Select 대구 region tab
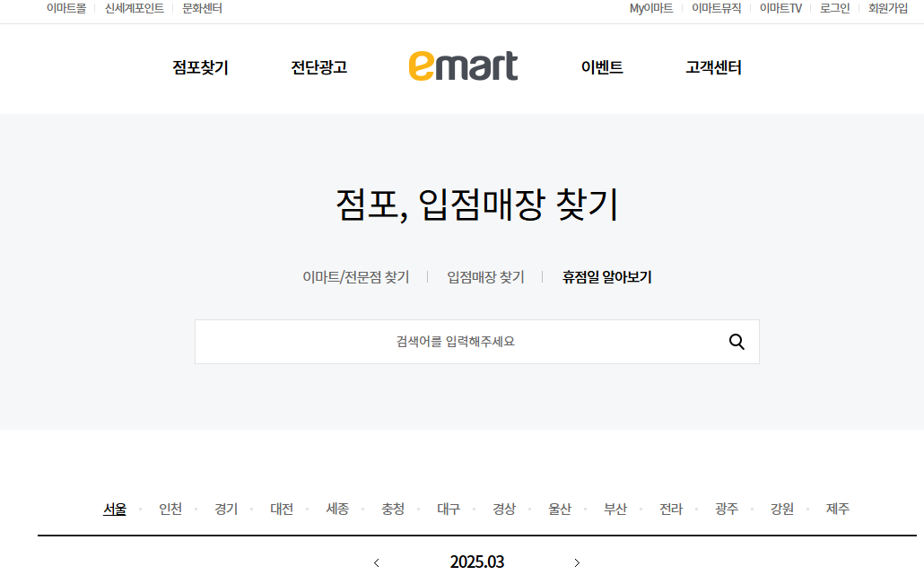This screenshot has height=575, width=924. pos(449,509)
